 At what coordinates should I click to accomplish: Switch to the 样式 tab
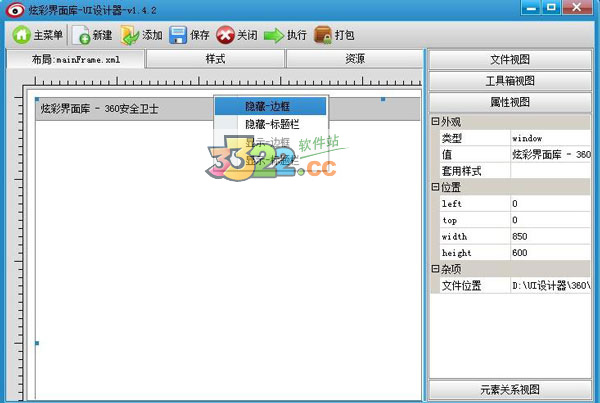tap(215, 59)
